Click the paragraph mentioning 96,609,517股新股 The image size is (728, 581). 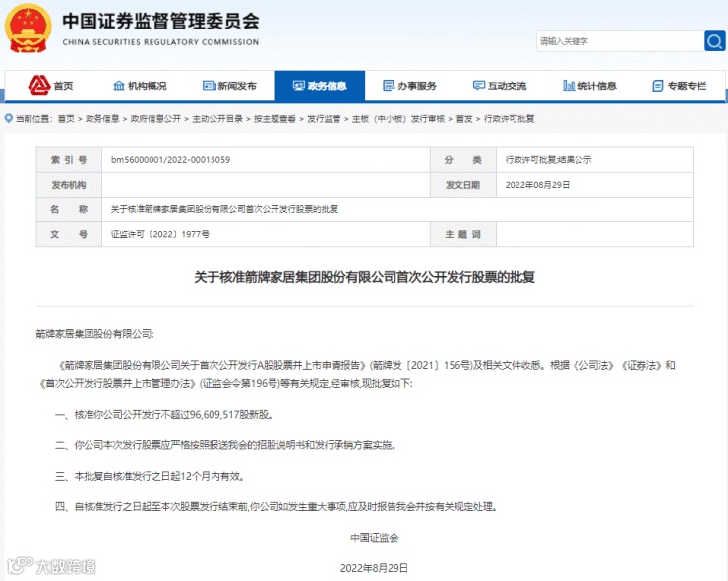tap(164, 415)
